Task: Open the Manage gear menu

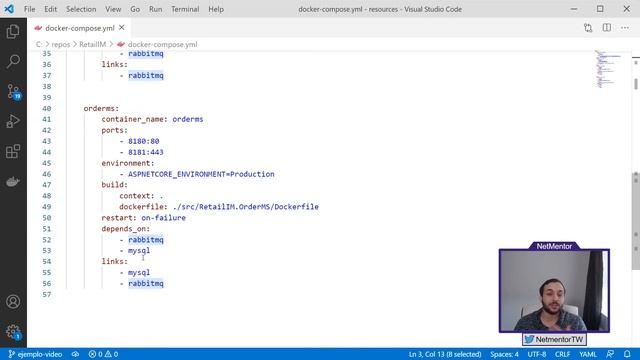Action: pyautogui.click(x=13, y=331)
